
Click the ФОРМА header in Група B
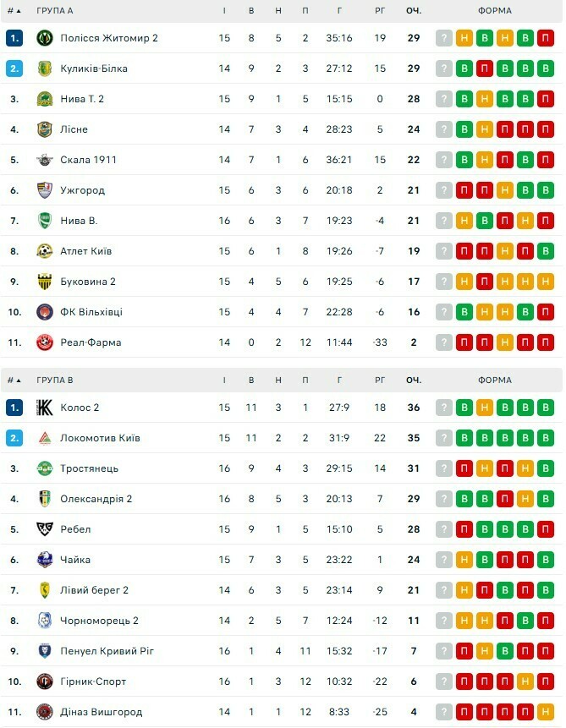[x=494, y=380]
